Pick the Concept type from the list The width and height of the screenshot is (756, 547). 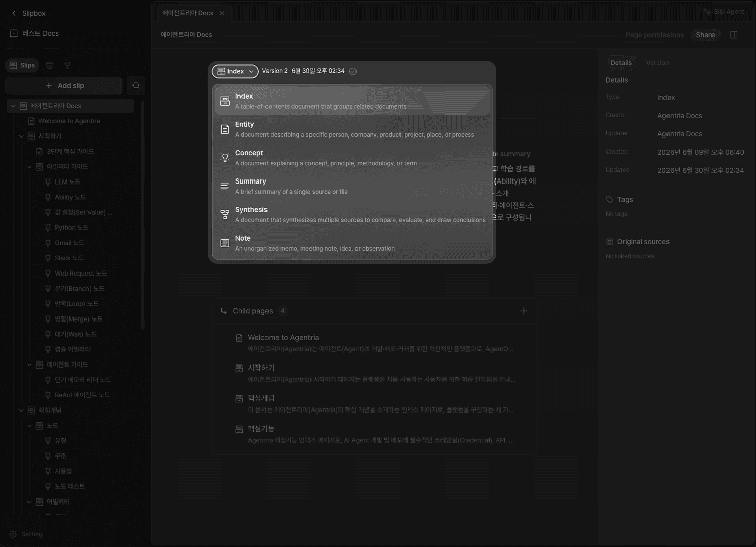click(352, 157)
